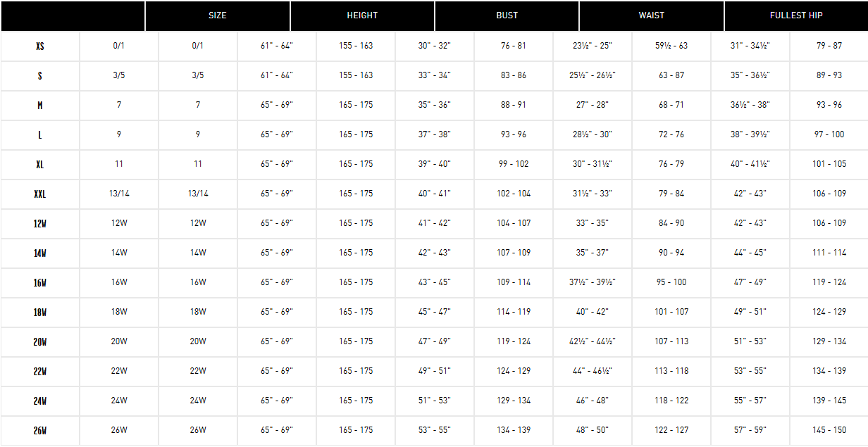This screenshot has width=868, height=447.
Task: Select height cell 61" - 64" in S row
Action: tap(277, 75)
